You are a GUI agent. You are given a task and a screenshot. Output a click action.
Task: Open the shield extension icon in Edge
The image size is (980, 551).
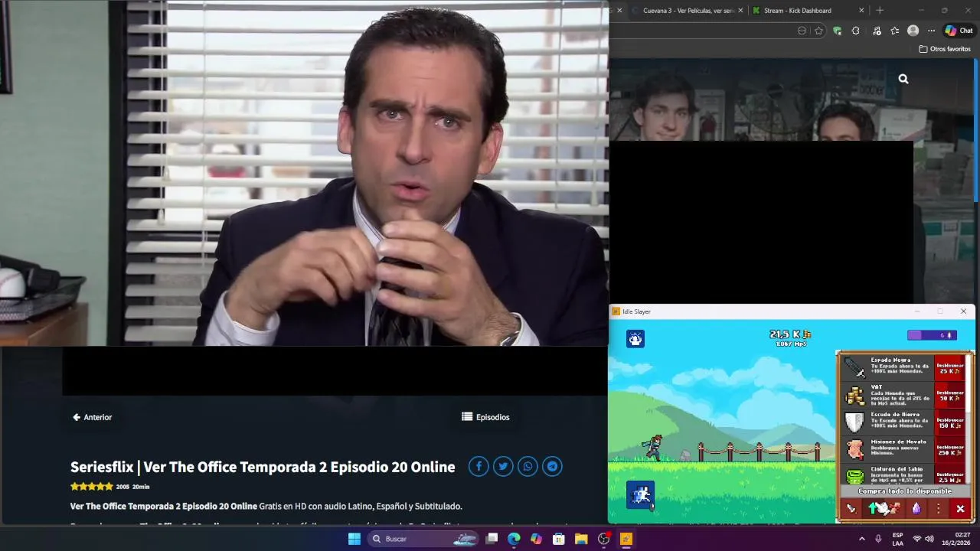point(838,31)
